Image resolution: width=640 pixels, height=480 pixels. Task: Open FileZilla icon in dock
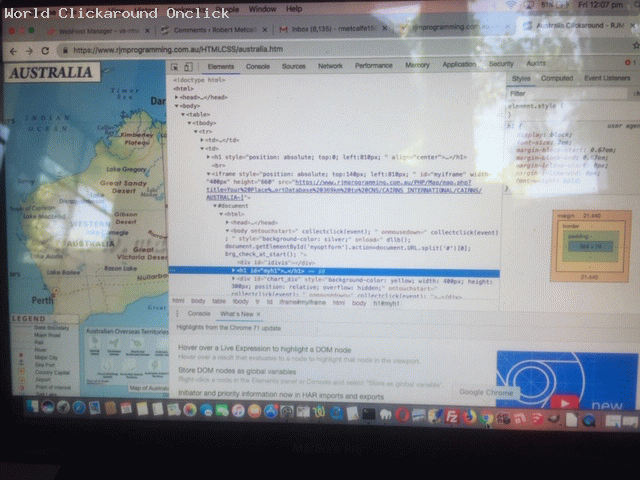click(452, 417)
